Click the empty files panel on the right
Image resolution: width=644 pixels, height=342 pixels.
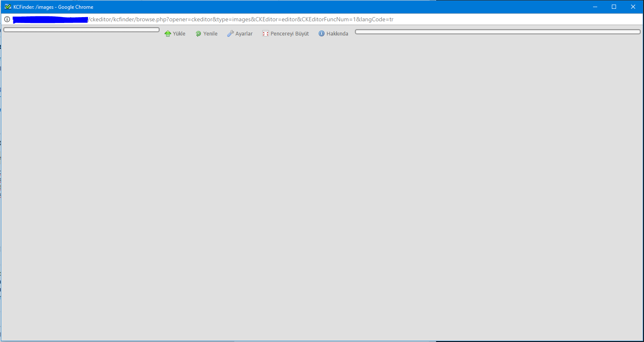[497, 32]
